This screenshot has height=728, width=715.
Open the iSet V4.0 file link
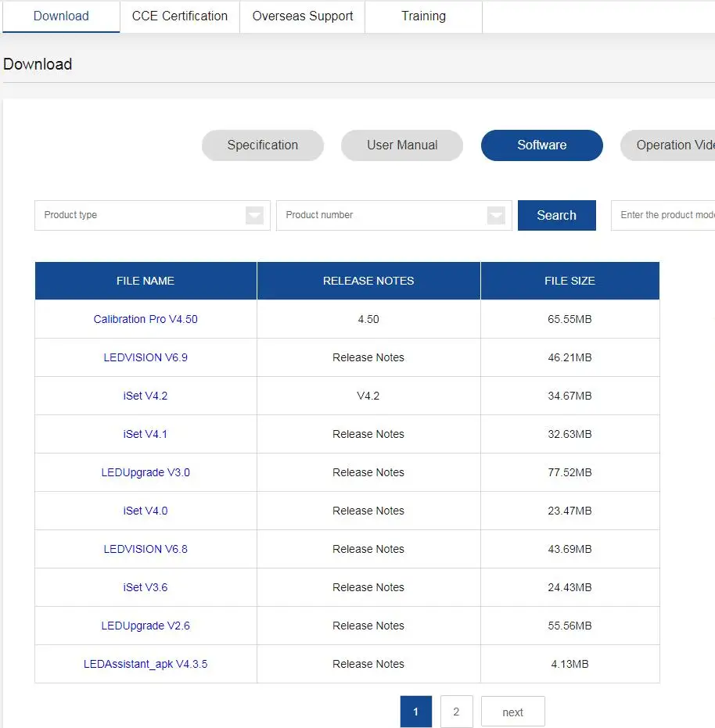(146, 511)
